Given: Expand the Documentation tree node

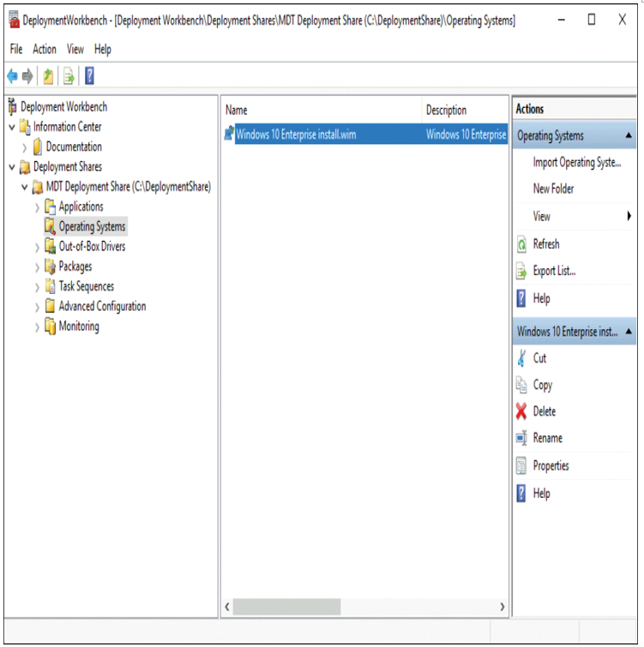Looking at the screenshot, I should click(24, 147).
